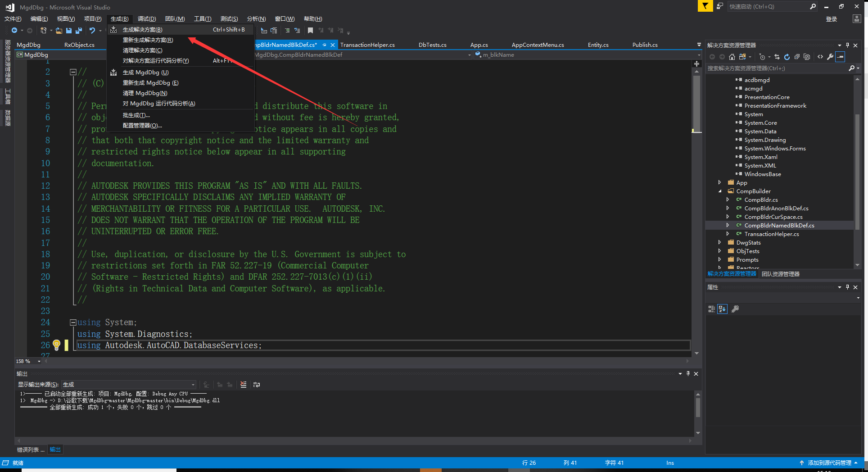Choose 生成 MgdDbg (U) menu entry

coord(146,73)
